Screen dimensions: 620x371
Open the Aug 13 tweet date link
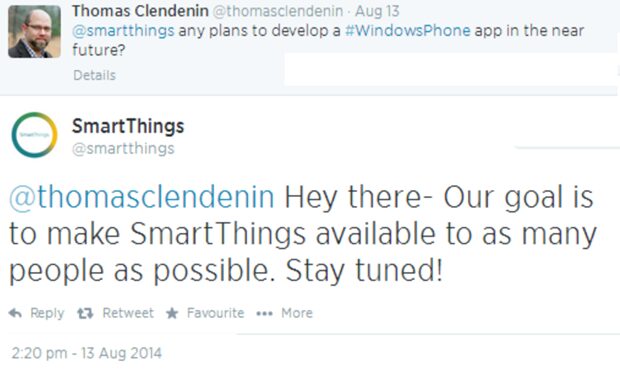point(377,11)
